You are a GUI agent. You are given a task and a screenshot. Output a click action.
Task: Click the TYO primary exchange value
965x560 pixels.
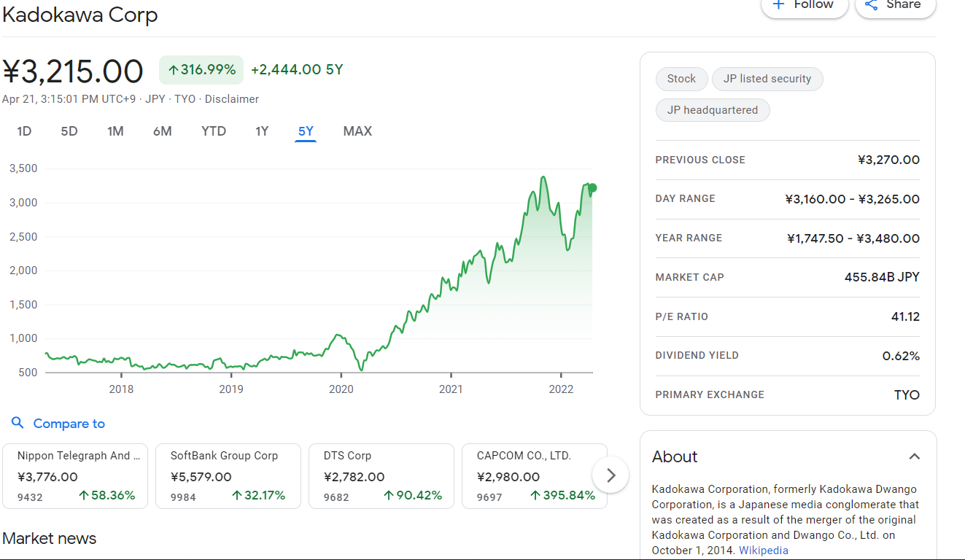(x=907, y=394)
